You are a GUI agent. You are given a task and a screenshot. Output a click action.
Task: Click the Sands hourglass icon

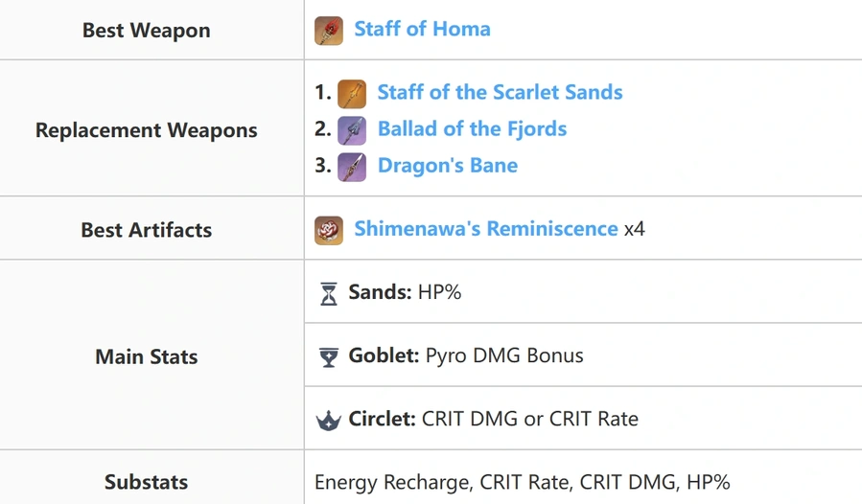coord(329,293)
